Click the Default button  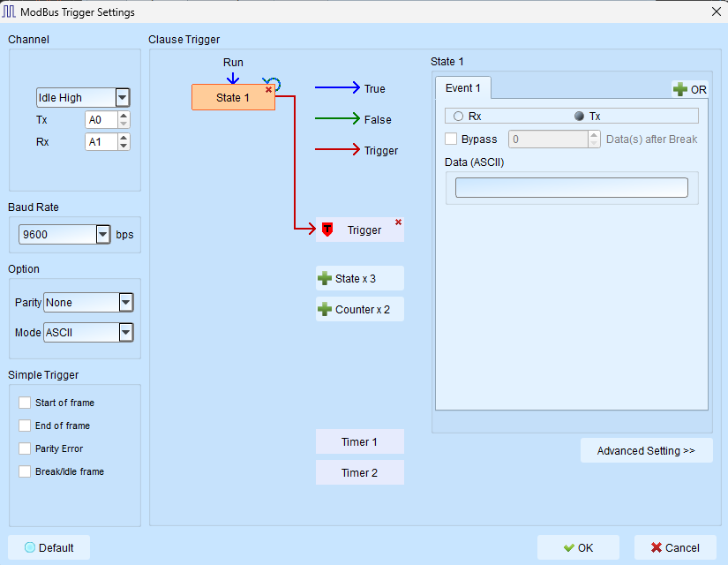point(49,547)
